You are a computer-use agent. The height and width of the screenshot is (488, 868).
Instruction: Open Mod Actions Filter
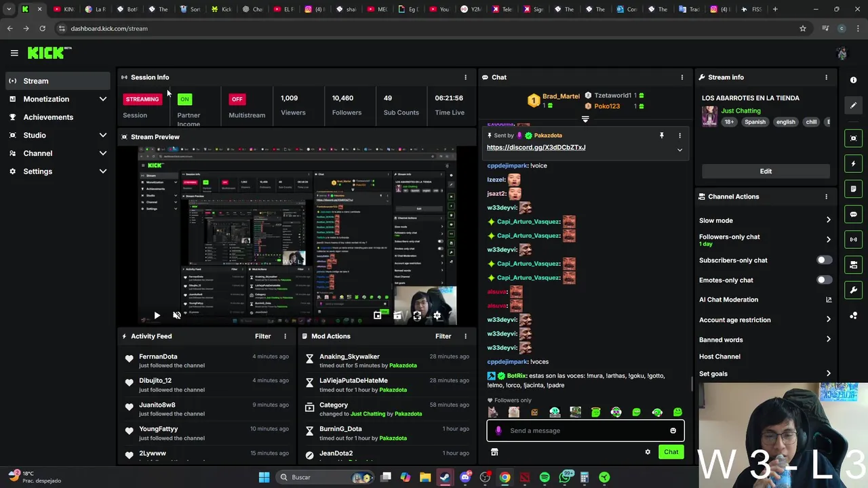tap(443, 336)
